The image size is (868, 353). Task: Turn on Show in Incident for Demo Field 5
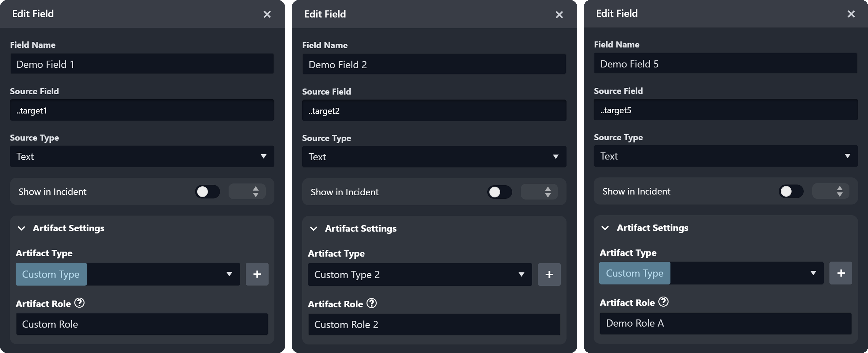tap(791, 191)
